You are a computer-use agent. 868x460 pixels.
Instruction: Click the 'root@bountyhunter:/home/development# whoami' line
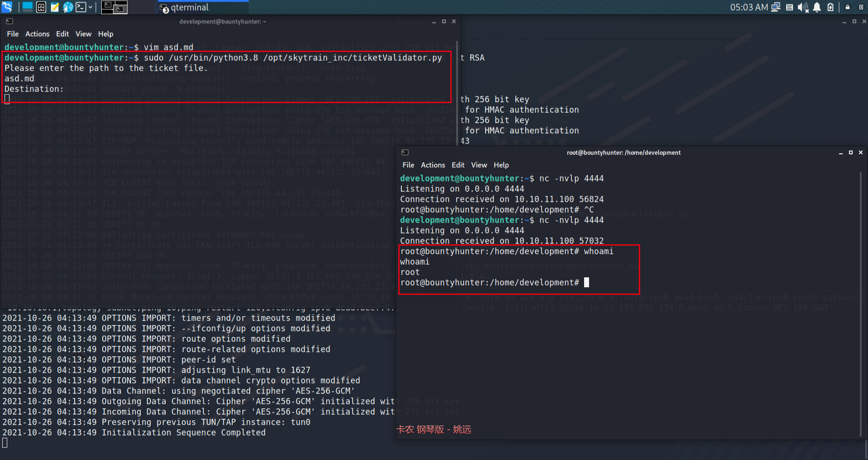pos(507,251)
